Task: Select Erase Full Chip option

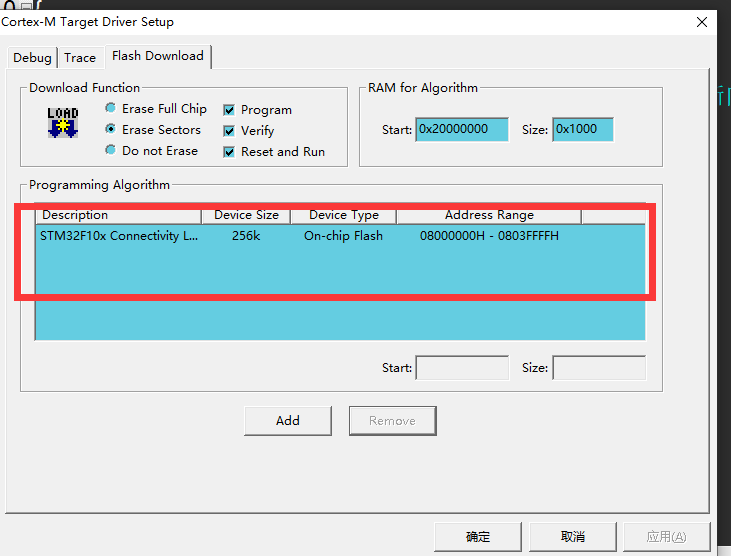Action: pyautogui.click(x=110, y=108)
